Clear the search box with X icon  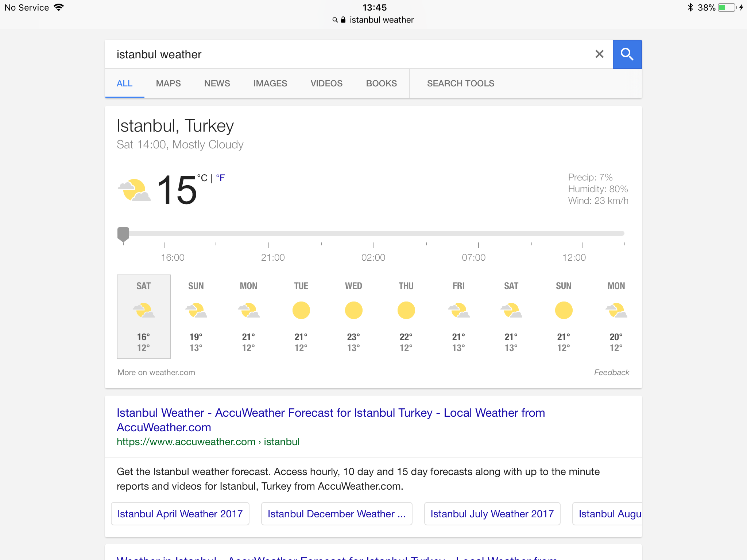599,54
